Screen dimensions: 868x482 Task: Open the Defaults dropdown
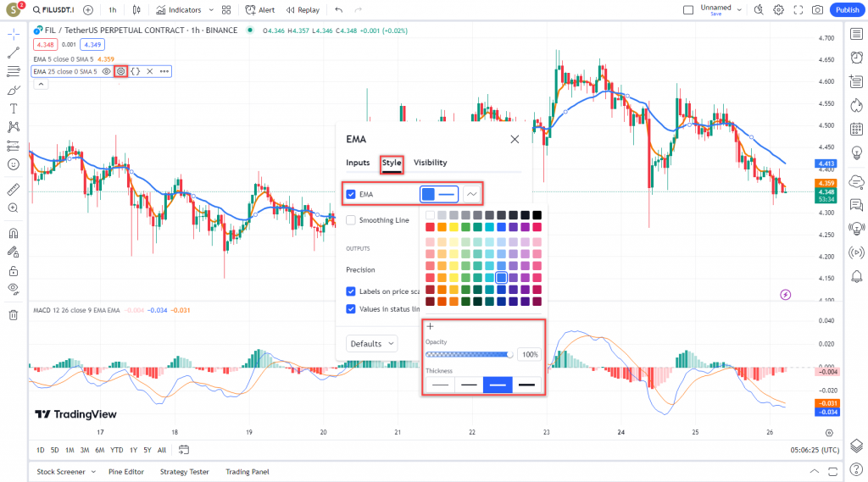click(371, 344)
